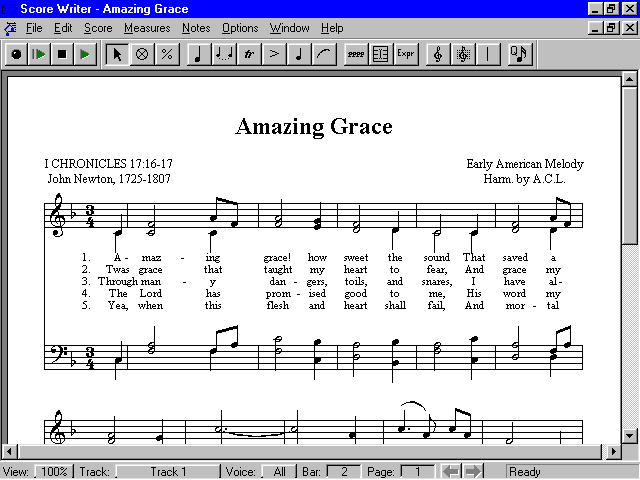The width and height of the screenshot is (640, 480).
Task: Click the step-play button with bar and green arrow
Action: pyautogui.click(x=39, y=54)
